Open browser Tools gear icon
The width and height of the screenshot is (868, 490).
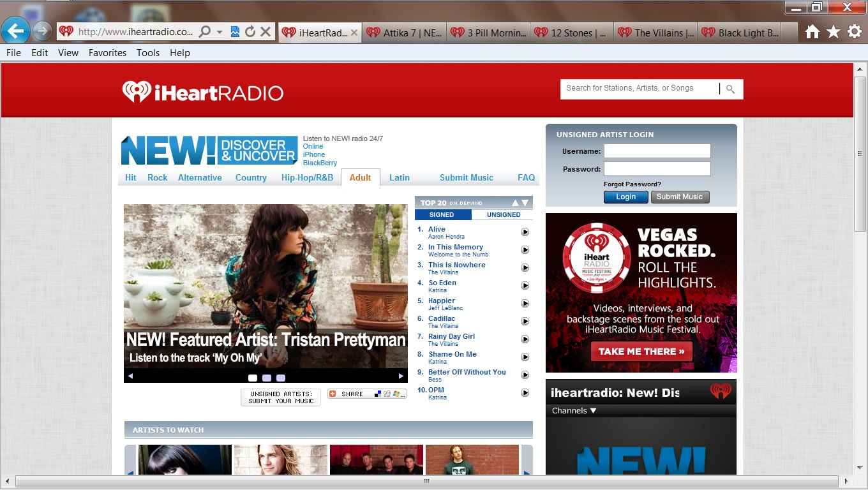(x=854, y=32)
